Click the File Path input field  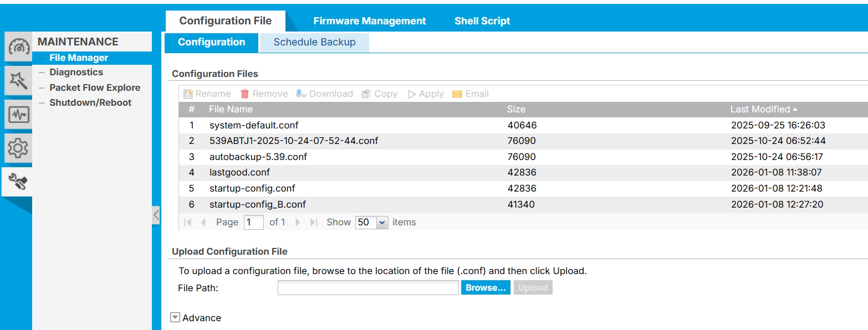point(368,288)
